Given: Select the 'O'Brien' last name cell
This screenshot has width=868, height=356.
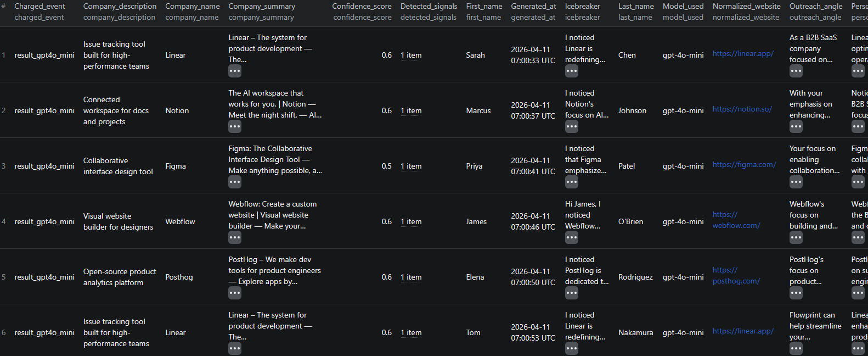Looking at the screenshot, I should (x=630, y=221).
